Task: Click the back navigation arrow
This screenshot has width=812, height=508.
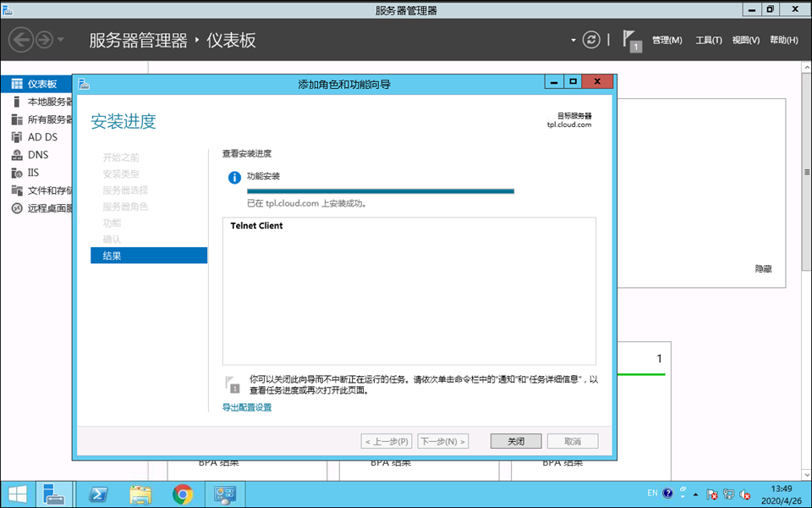Action: click(x=21, y=40)
